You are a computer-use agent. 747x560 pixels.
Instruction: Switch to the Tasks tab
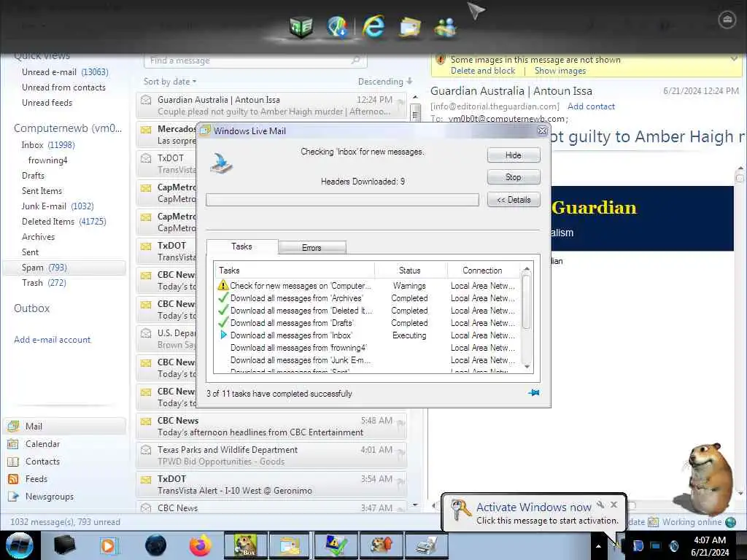pos(241,246)
